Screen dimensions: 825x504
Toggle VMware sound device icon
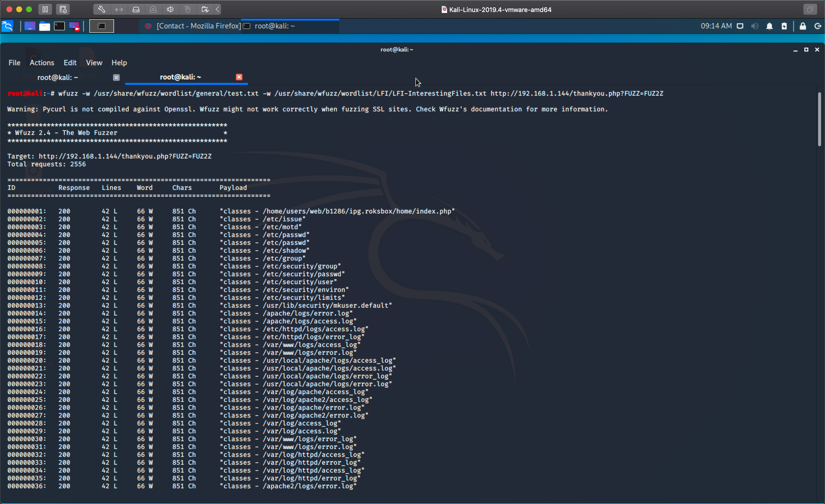(170, 9)
